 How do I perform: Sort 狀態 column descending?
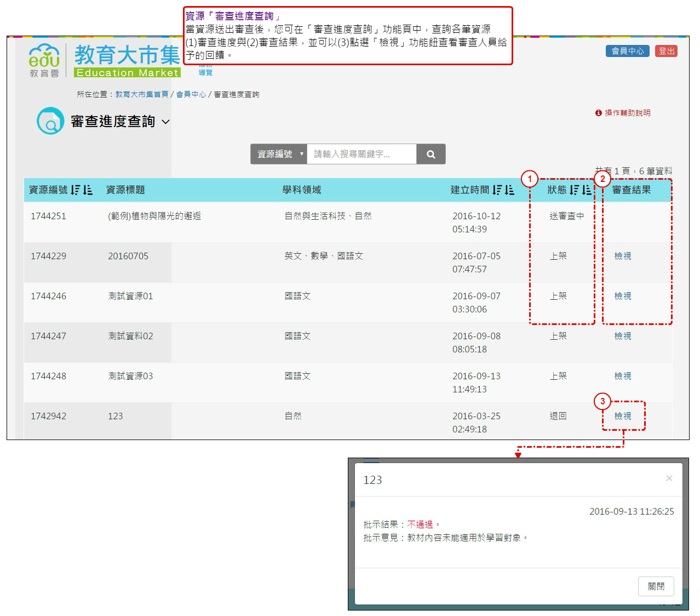pyautogui.click(x=574, y=190)
